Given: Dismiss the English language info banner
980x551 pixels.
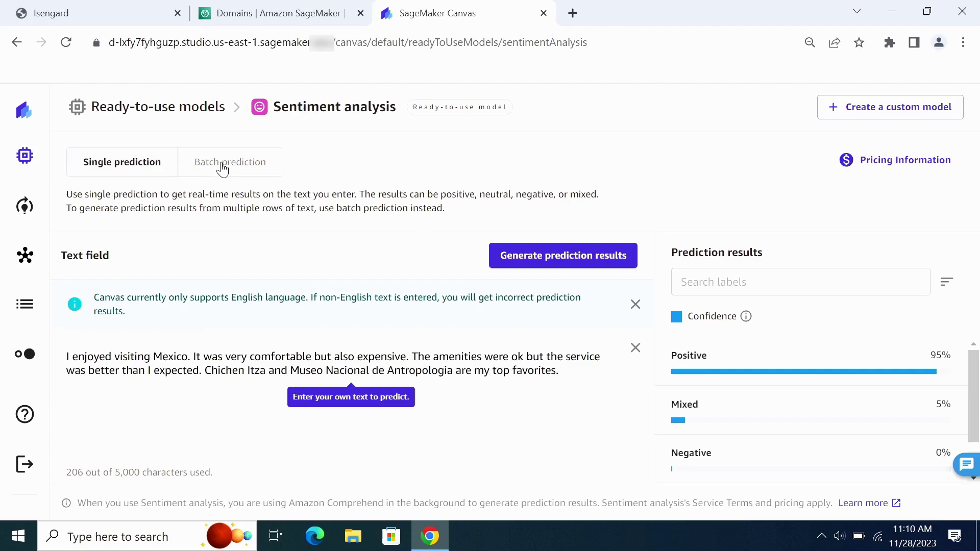Looking at the screenshot, I should pyautogui.click(x=635, y=305).
